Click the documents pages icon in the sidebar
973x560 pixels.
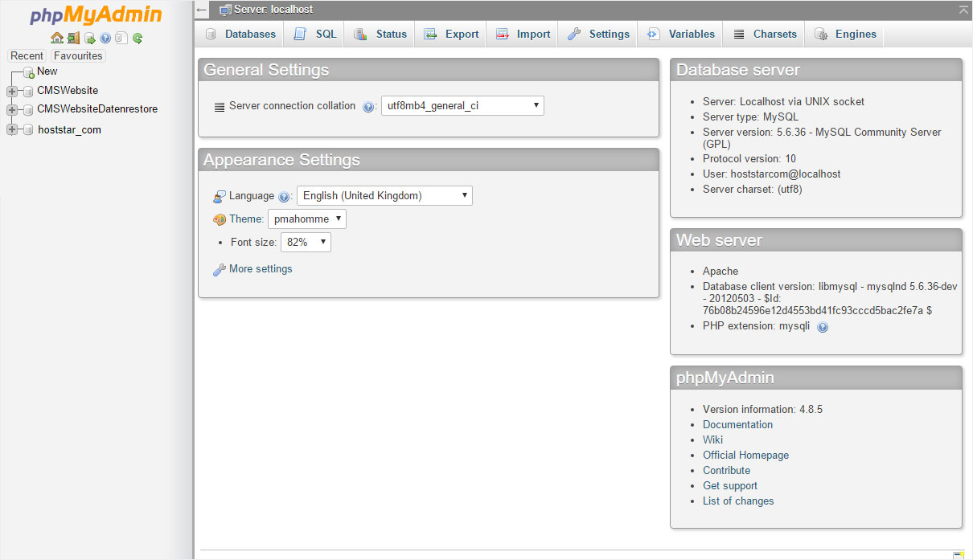(121, 38)
